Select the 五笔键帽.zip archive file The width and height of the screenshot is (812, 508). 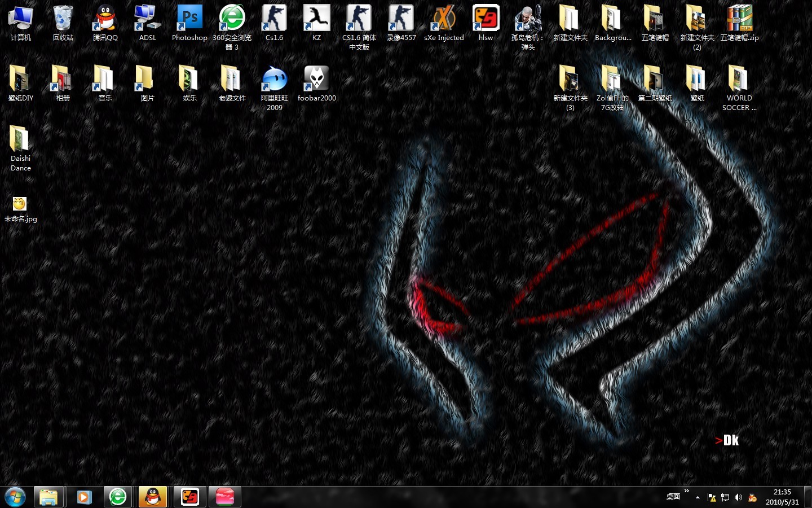pos(739,24)
